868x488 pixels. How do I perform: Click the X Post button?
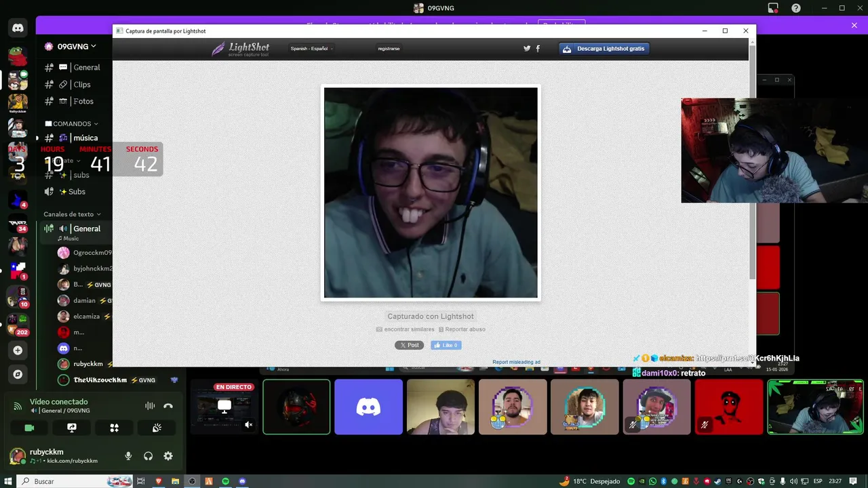[409, 345]
